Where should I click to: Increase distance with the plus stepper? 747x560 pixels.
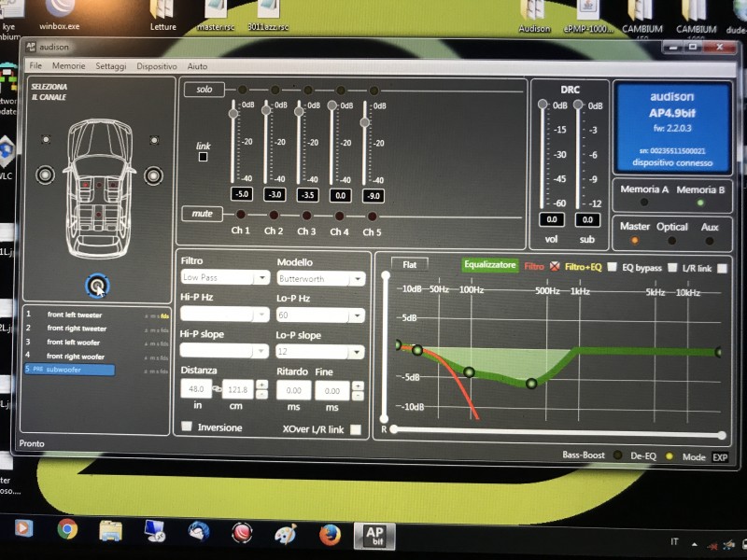261,385
